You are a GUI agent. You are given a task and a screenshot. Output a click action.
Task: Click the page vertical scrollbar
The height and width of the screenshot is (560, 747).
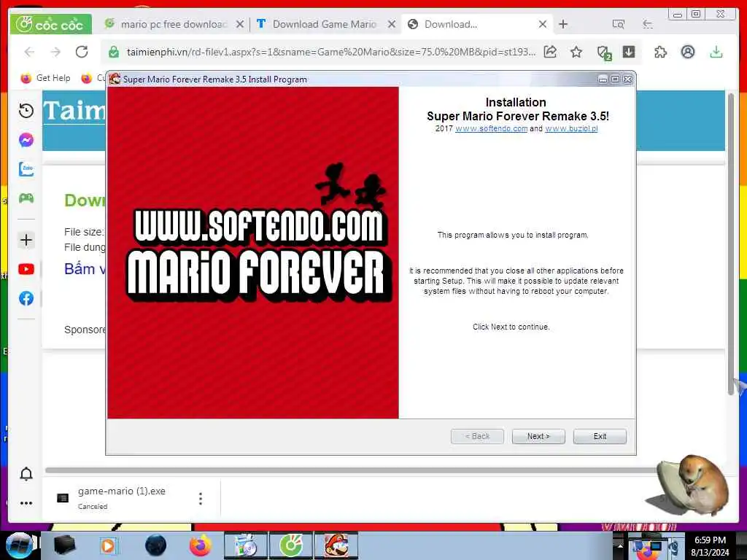[731, 243]
